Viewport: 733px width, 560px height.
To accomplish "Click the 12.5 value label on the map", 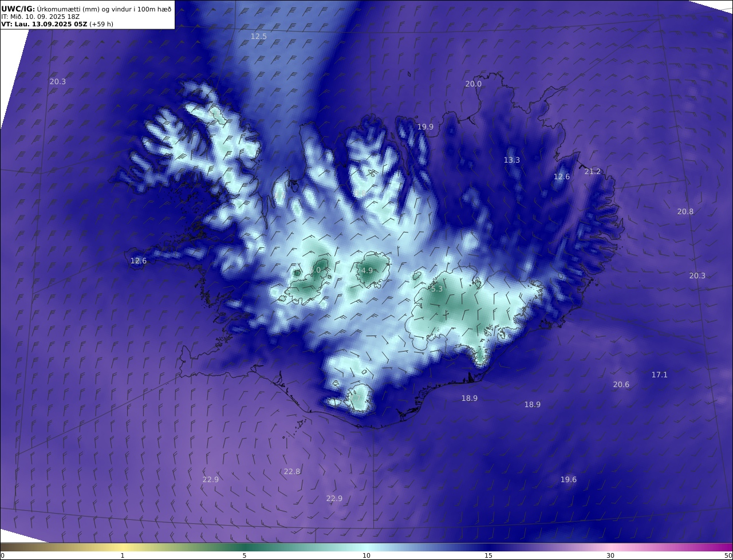I will [x=259, y=36].
